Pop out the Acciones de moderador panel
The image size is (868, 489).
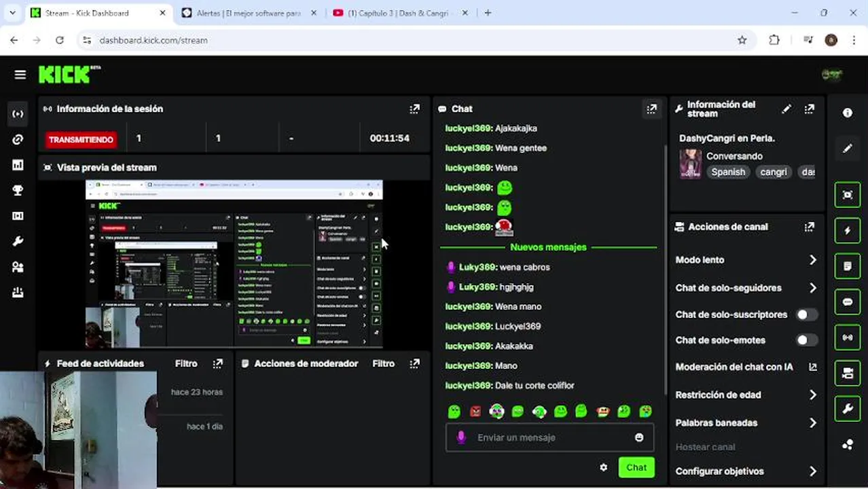(x=414, y=363)
